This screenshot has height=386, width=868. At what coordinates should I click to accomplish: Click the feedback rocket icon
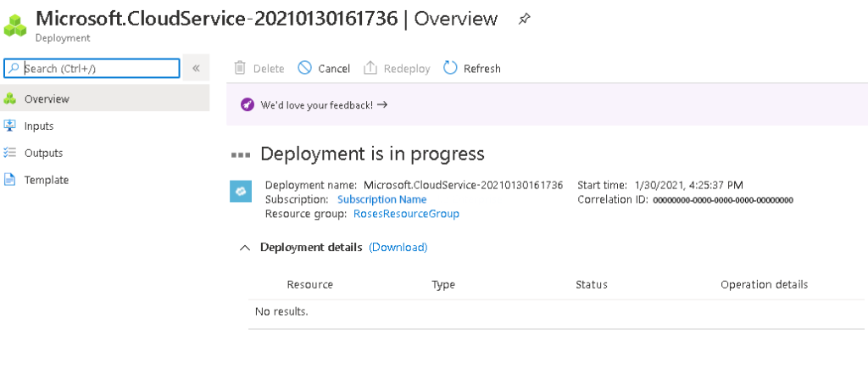[248, 104]
